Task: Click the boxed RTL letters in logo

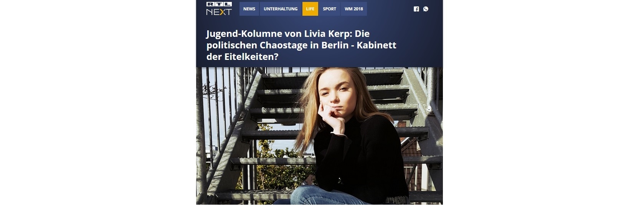Action: [x=219, y=4]
